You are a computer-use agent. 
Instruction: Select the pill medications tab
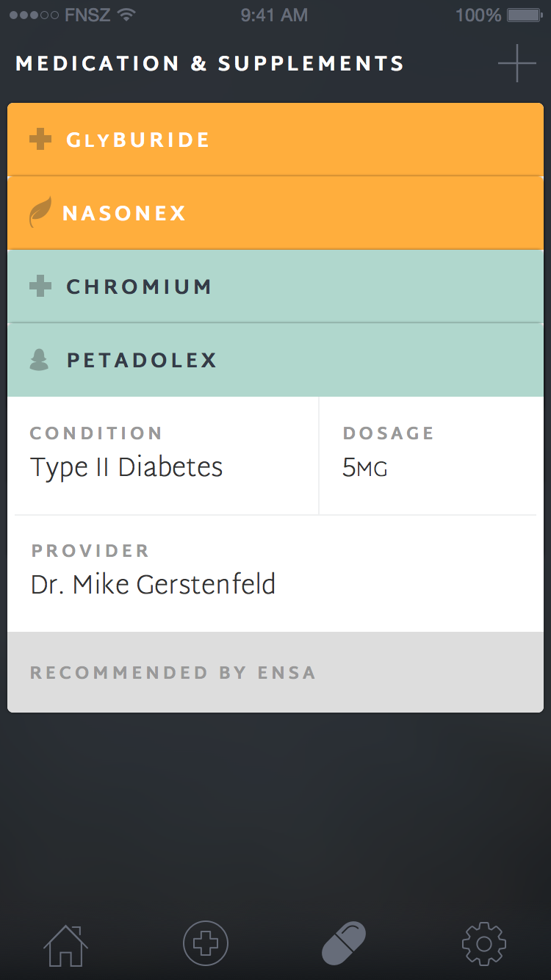[x=344, y=943]
